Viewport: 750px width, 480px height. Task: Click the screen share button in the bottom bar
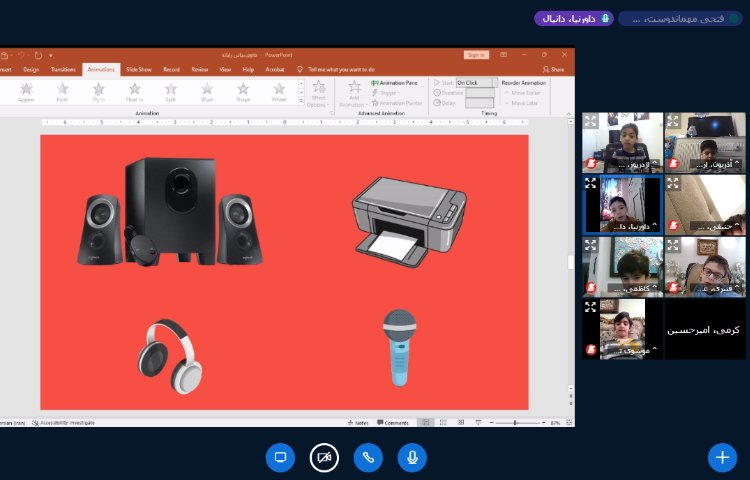click(x=280, y=457)
